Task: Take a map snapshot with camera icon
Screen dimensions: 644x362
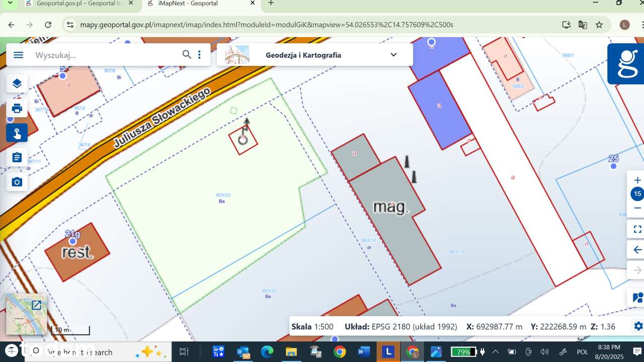Action: click(17, 182)
